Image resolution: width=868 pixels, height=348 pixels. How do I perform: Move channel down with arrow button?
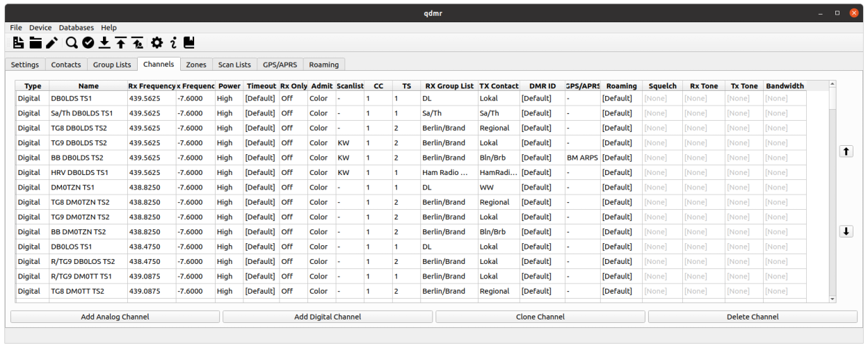[x=846, y=231]
